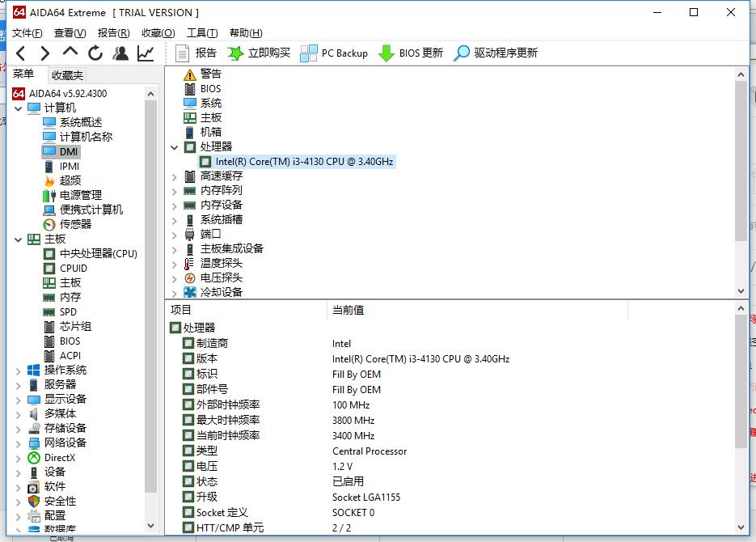Image resolution: width=756 pixels, height=542 pixels.
Task: Click down arrow of sidebar tree scrollbar
Action: point(150,526)
